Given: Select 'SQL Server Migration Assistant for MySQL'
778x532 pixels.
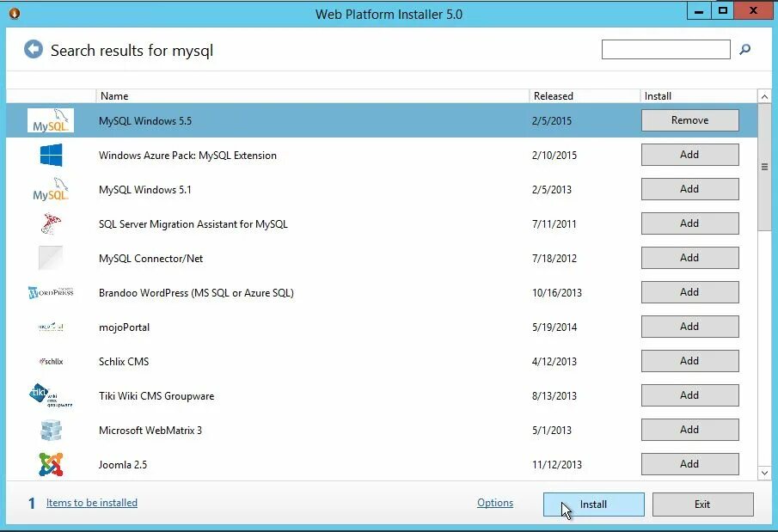Looking at the screenshot, I should 193,223.
